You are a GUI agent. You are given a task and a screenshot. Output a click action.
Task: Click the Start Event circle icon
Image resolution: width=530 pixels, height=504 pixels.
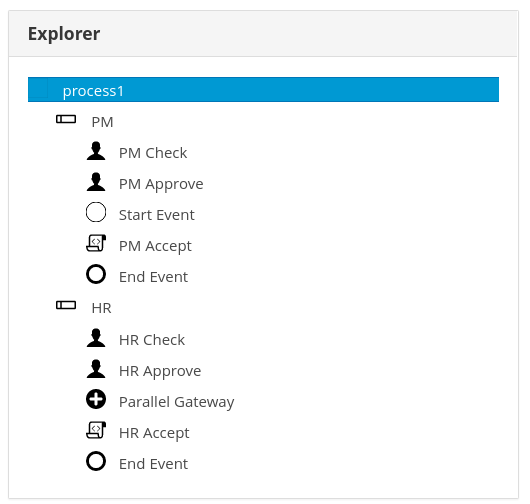(96, 212)
